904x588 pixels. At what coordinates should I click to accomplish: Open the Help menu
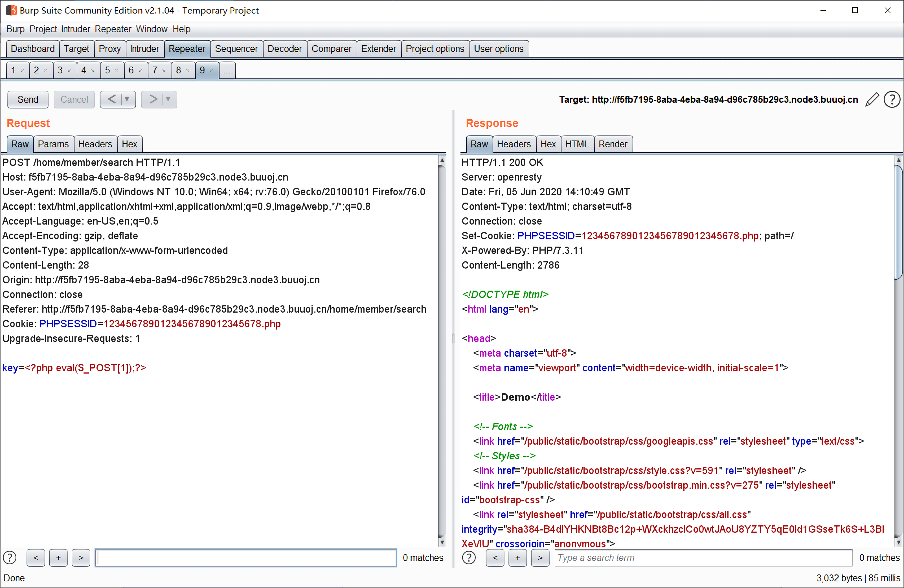coord(181,29)
